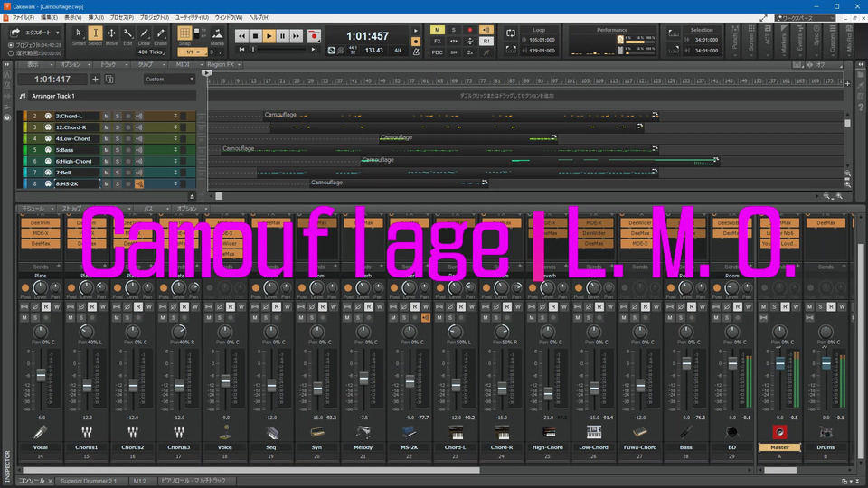Open the workspace dropdown
Viewport: 868px width, 488px height.
coord(806,18)
